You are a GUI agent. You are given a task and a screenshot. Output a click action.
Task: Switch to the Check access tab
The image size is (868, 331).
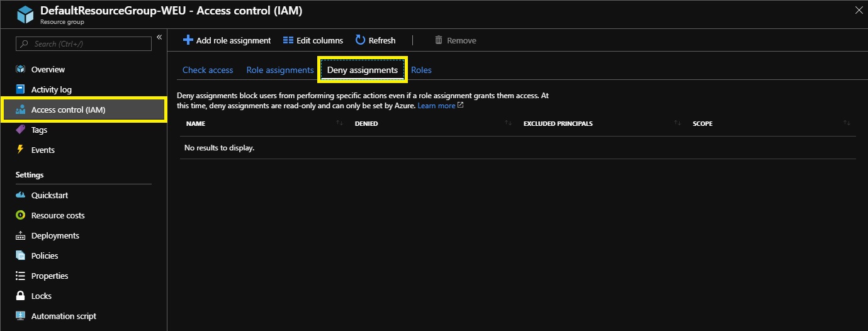point(208,70)
